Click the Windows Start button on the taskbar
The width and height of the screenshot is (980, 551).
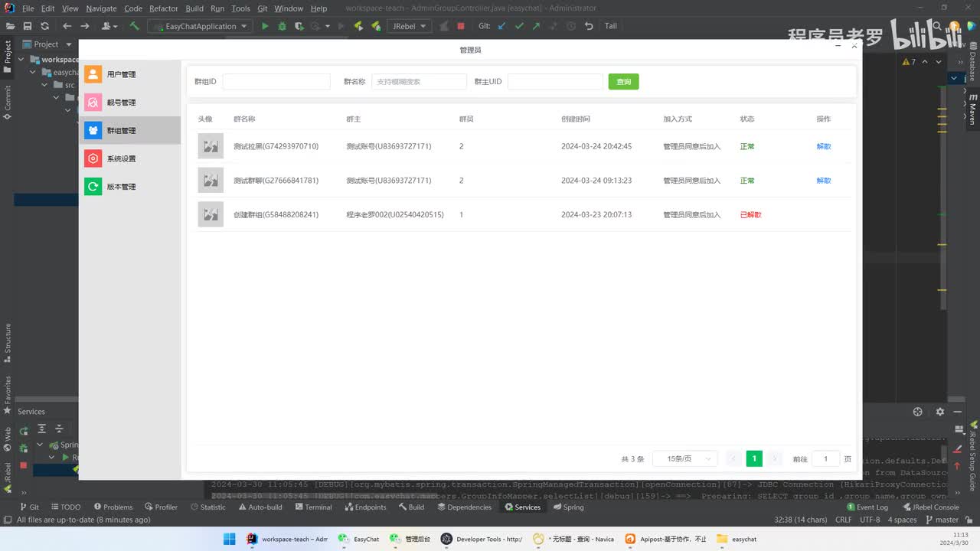click(x=229, y=539)
